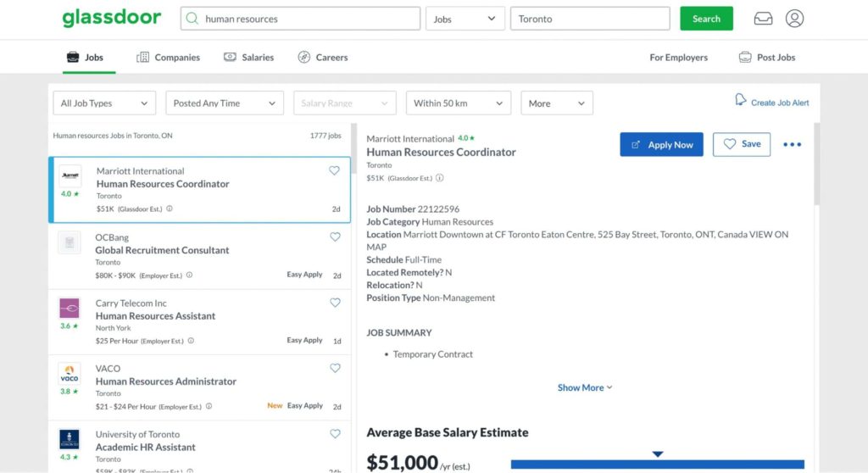Open the info icon beside $80K - $90K estimate
This screenshot has height=473, width=868.
pos(189,275)
